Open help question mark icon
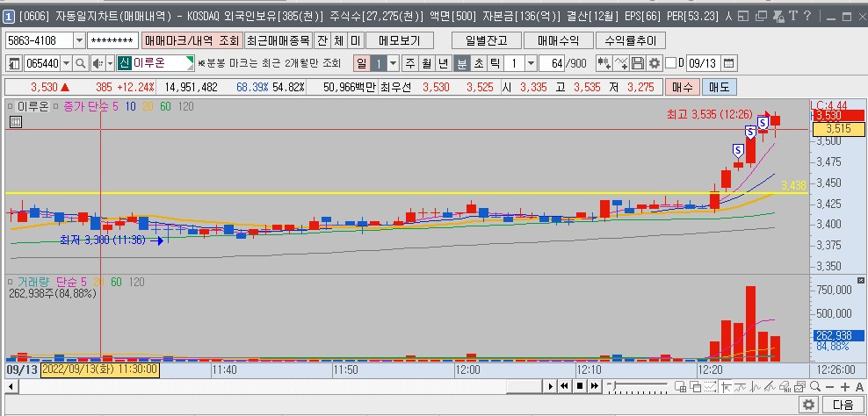 [807, 16]
